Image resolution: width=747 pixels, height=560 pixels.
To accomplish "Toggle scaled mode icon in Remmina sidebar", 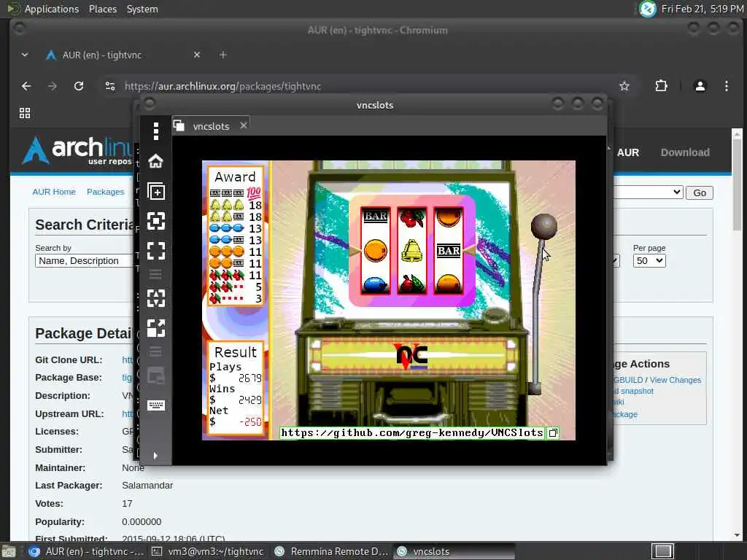I will 156,328.
